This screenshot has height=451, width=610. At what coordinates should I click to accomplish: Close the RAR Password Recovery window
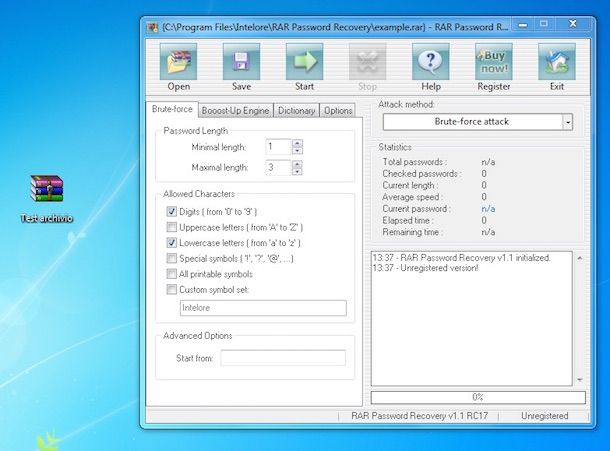573,24
